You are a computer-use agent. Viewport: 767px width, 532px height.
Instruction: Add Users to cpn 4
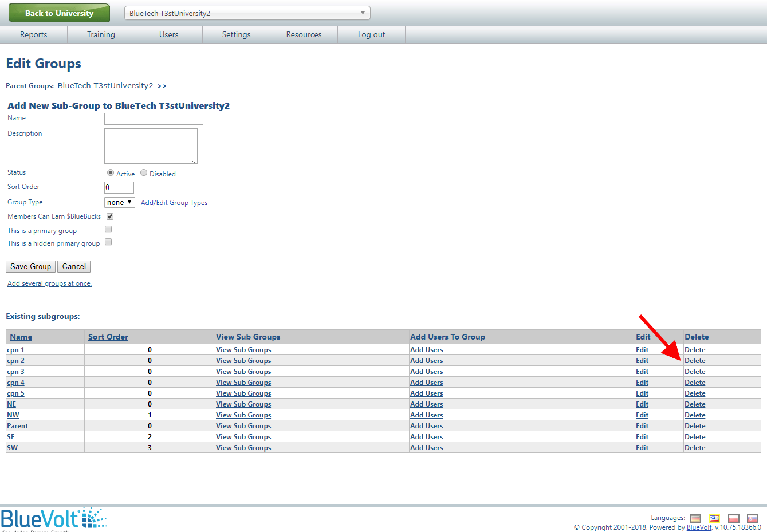[x=427, y=383]
